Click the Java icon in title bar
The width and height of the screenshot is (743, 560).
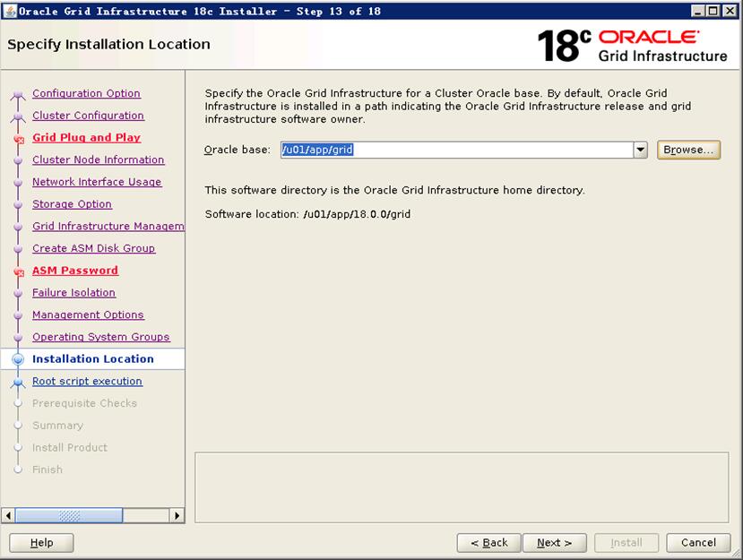(x=10, y=11)
